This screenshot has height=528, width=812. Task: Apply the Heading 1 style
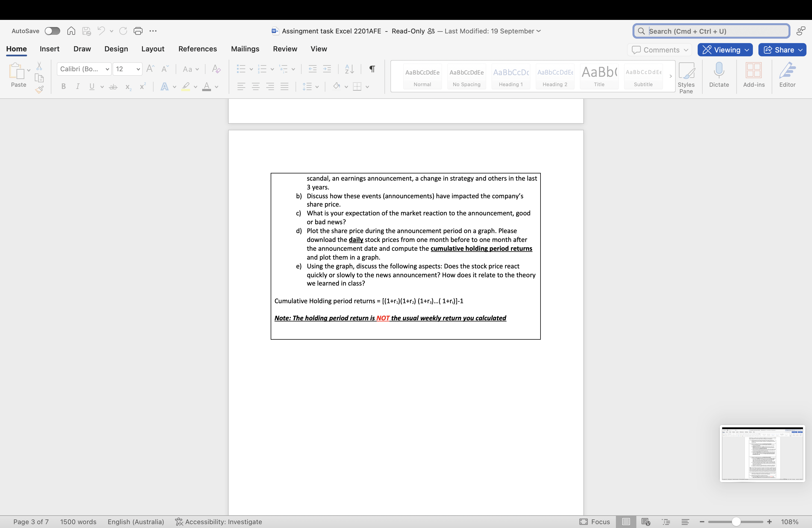click(510, 76)
